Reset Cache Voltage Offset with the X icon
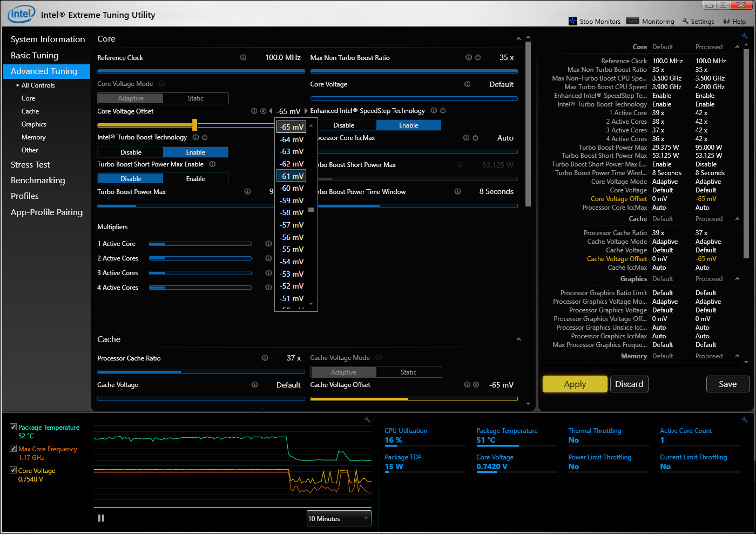This screenshot has height=534, width=756. [476, 385]
